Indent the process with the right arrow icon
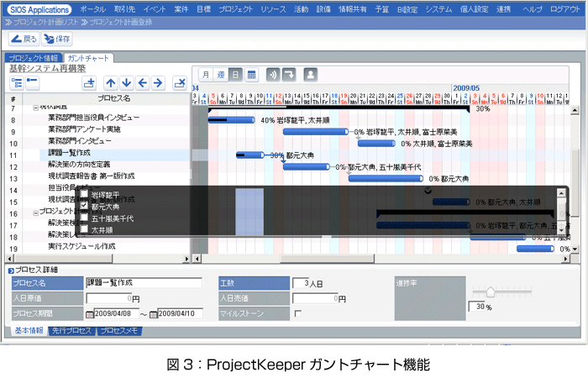Image resolution: width=588 pixels, height=378 pixels. point(159,83)
